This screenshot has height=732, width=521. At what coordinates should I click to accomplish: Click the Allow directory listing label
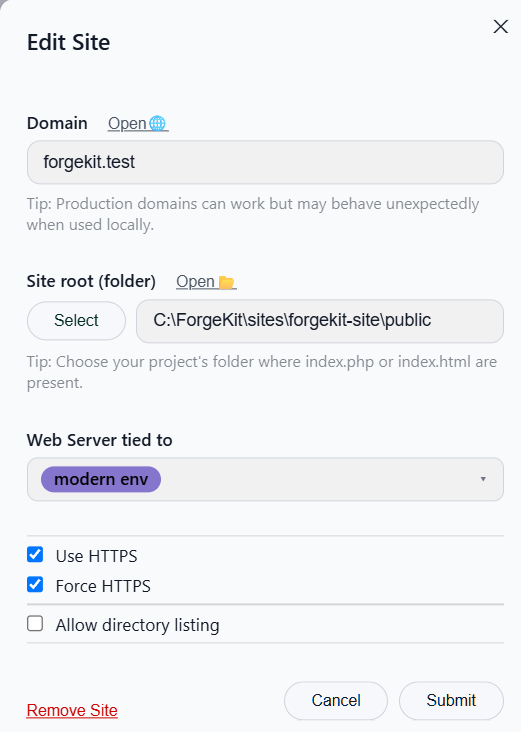point(137,625)
